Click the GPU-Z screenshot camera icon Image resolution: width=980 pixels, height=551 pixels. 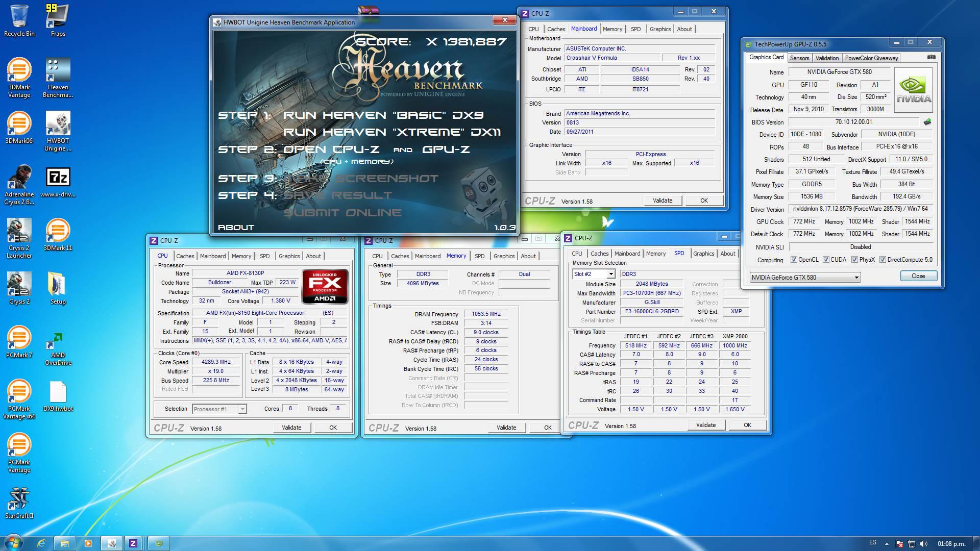931,57
